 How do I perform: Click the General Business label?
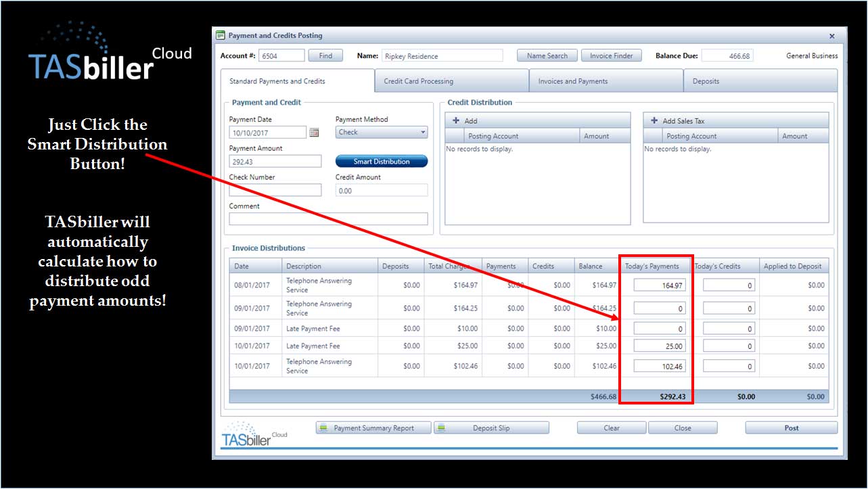(x=812, y=56)
